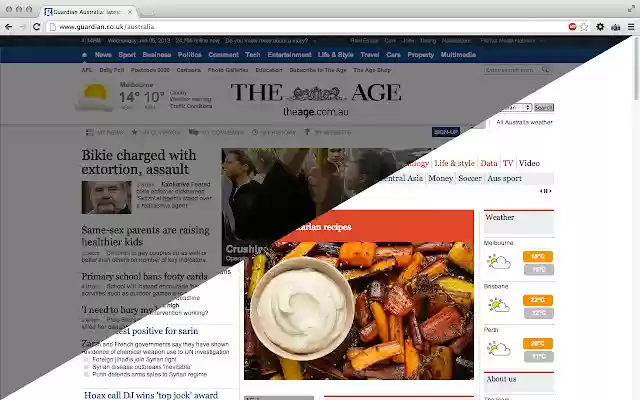
Task: Open Photo Galleries link
Action: click(228, 70)
